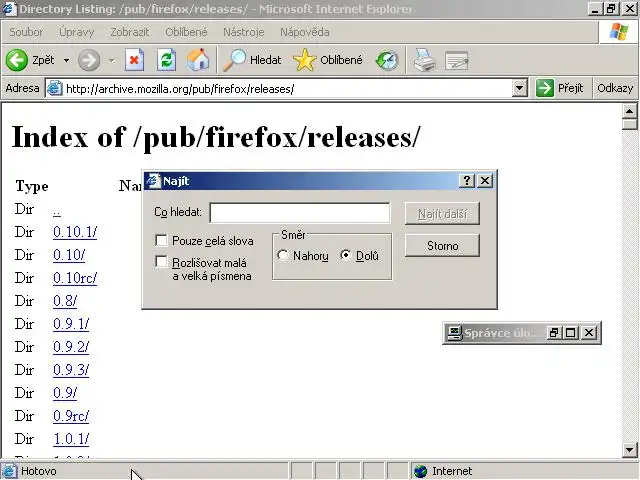This screenshot has width=640, height=480.
Task: Open the 0.9rc/ directory link
Action: (71, 416)
